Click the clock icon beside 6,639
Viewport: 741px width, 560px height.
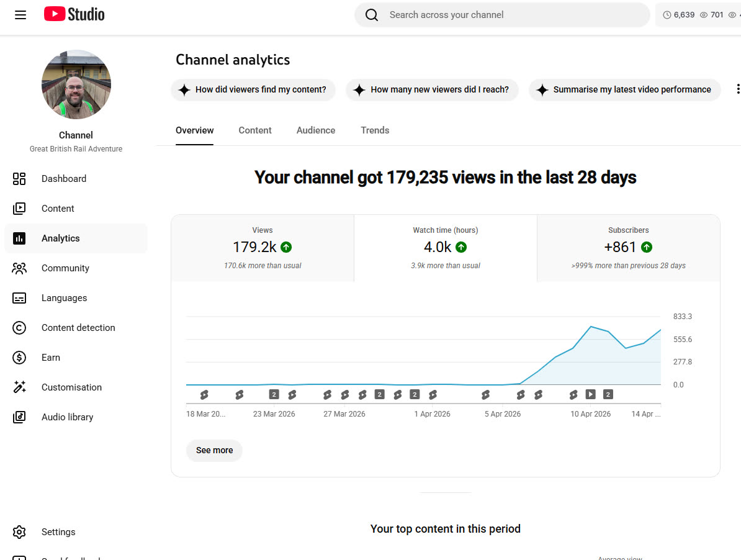(x=667, y=15)
